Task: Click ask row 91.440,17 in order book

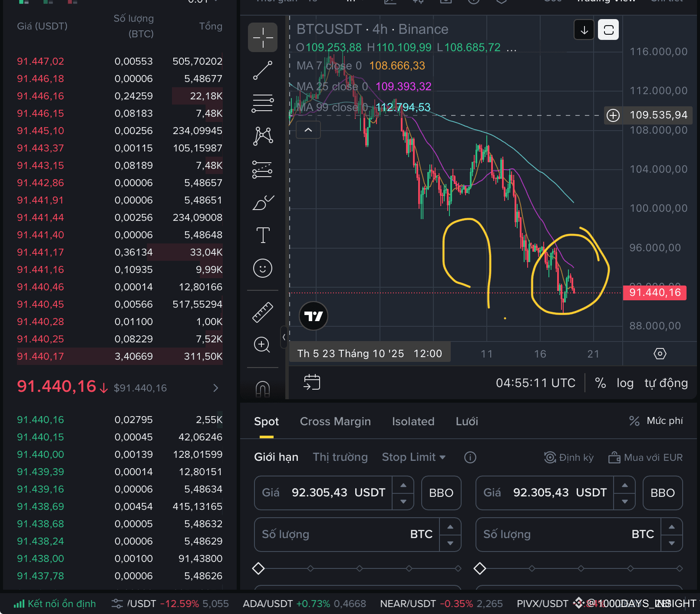Action: pos(120,356)
